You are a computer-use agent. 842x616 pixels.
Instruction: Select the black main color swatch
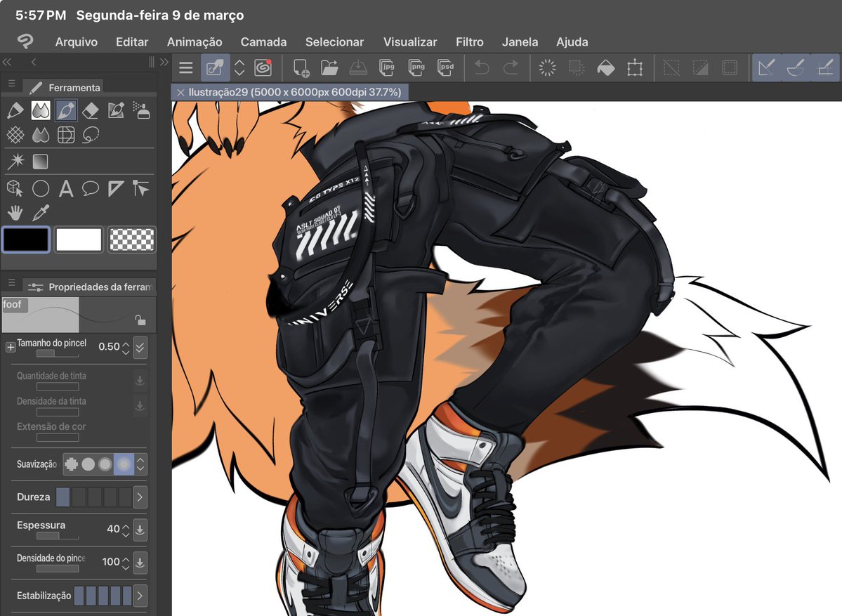pos(26,240)
